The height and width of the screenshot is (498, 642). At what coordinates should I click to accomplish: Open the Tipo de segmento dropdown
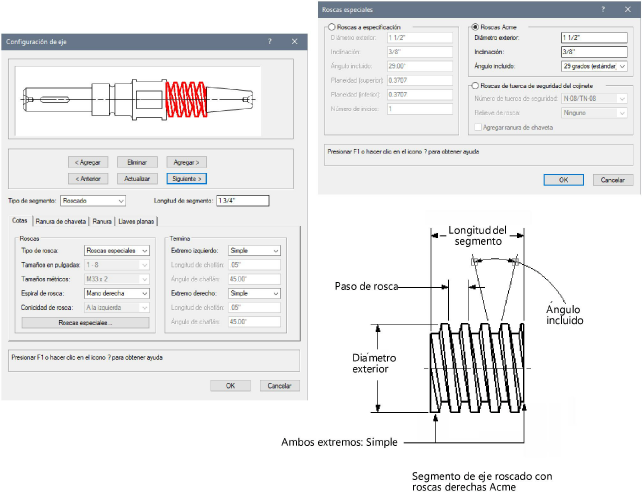[x=93, y=201]
